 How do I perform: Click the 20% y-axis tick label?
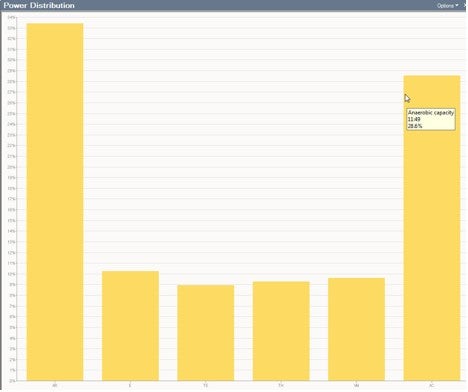11,167
